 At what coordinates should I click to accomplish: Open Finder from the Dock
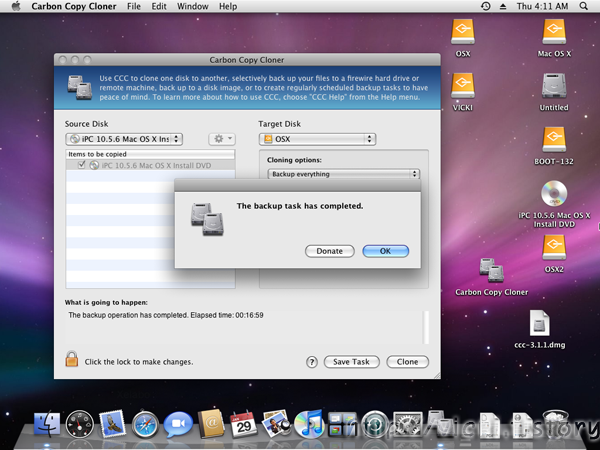tap(47, 424)
